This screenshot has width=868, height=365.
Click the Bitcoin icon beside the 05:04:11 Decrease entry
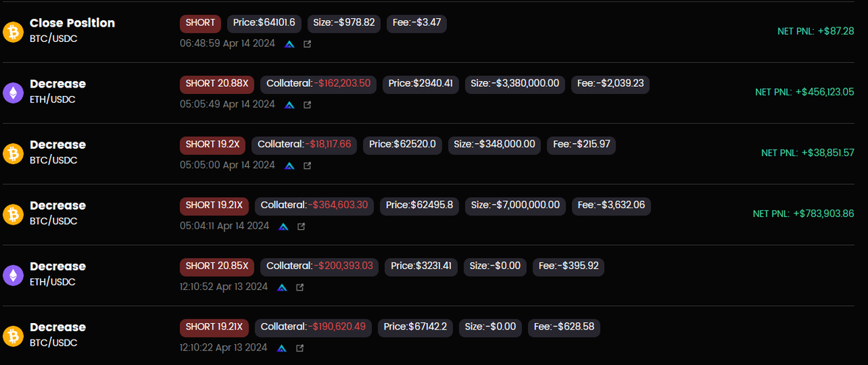click(x=13, y=213)
